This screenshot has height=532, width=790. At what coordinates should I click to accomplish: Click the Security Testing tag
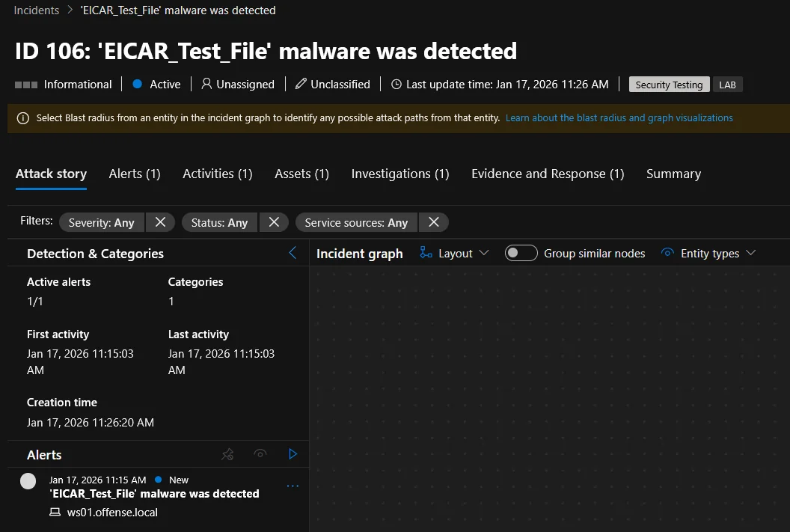pyautogui.click(x=669, y=85)
